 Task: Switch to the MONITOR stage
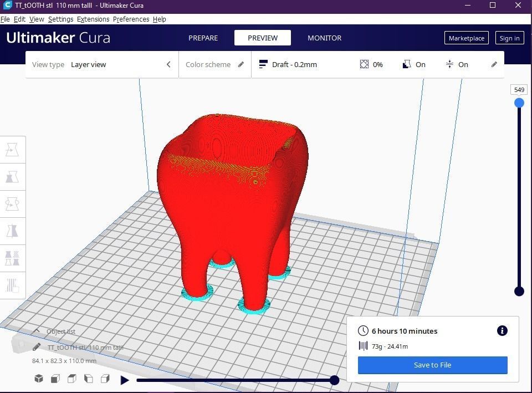325,38
